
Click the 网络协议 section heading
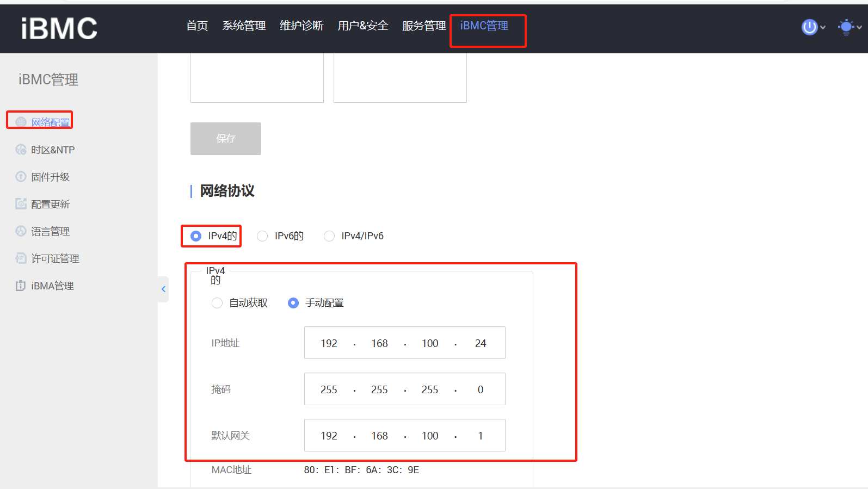point(227,191)
